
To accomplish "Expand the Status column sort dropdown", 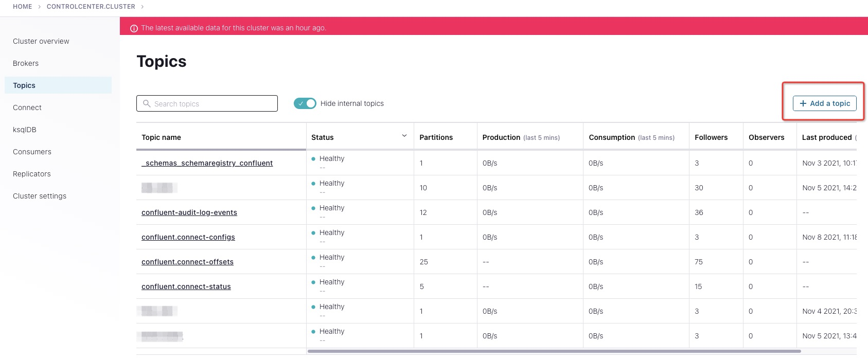I will pos(404,136).
